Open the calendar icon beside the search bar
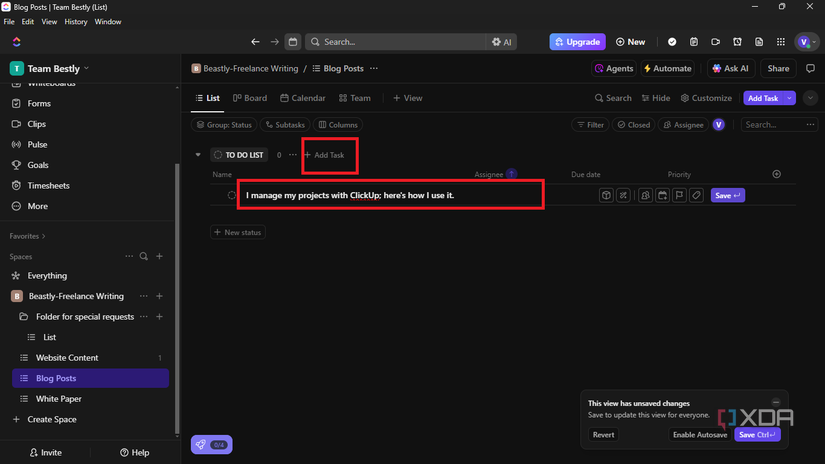Image resolution: width=825 pixels, height=464 pixels. (293, 42)
